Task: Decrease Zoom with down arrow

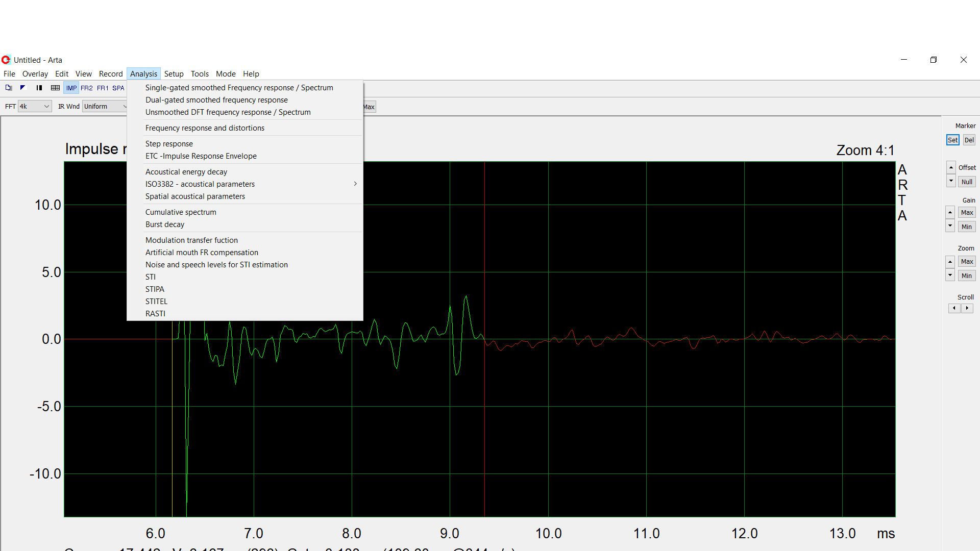Action: [x=950, y=275]
